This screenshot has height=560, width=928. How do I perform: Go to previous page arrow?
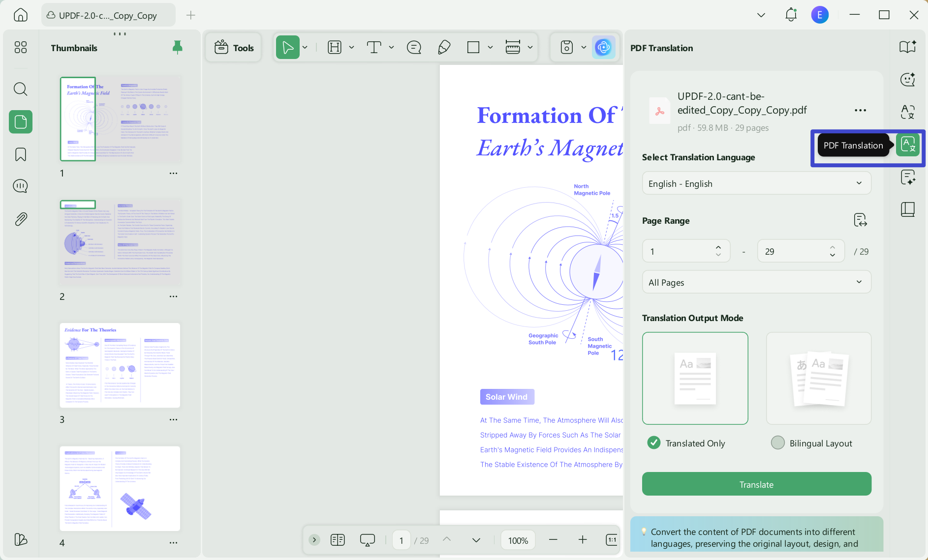pos(447,540)
